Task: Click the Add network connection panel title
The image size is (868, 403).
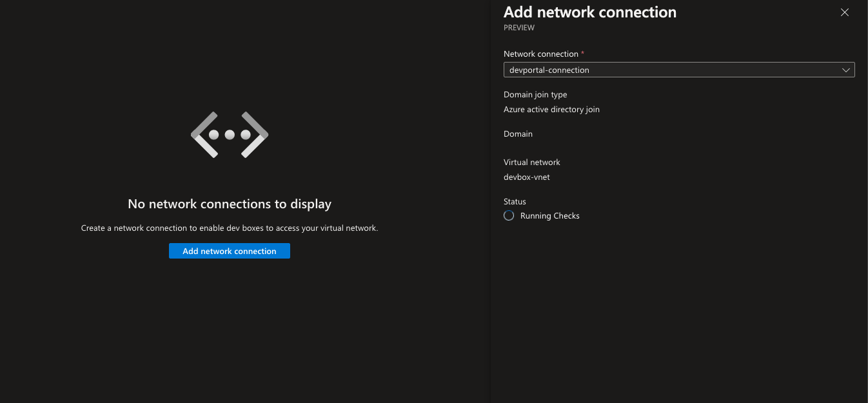Action: (589, 12)
